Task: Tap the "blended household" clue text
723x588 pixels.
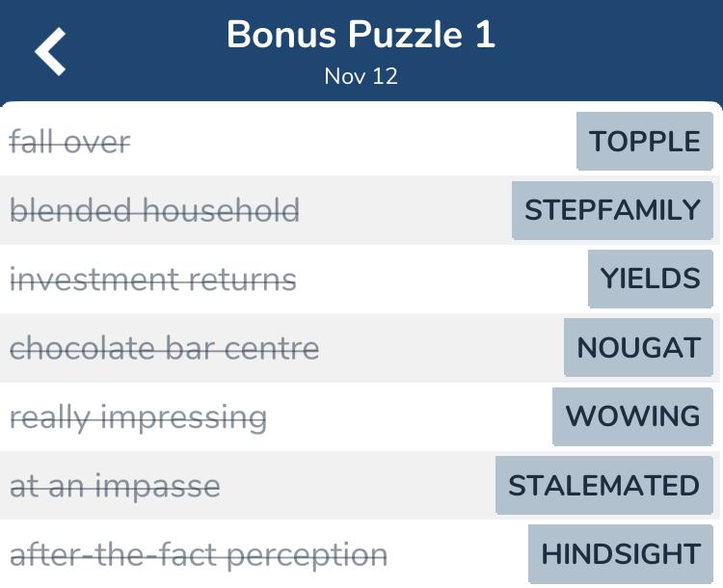Action: 154,211
